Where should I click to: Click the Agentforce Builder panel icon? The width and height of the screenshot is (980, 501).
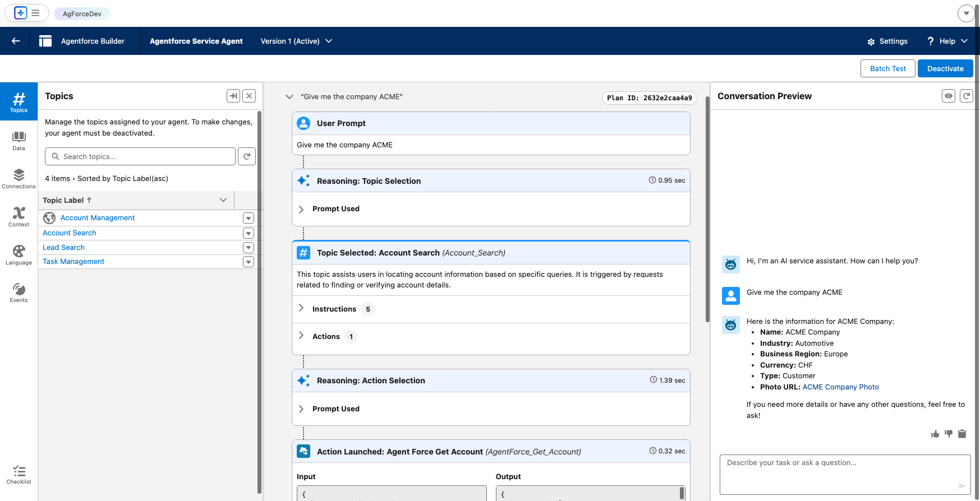coord(45,41)
